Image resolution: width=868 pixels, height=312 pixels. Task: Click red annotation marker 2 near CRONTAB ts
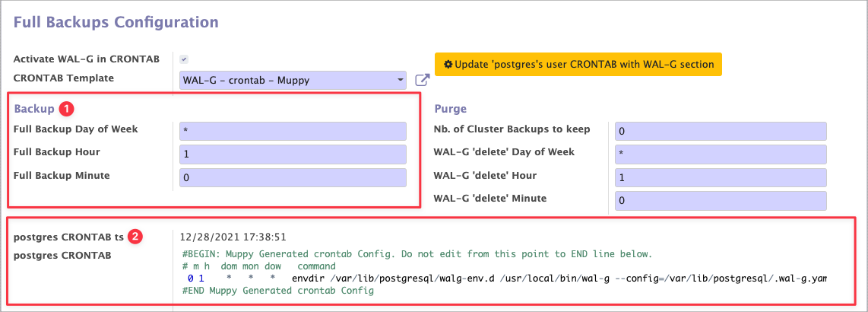[135, 237]
